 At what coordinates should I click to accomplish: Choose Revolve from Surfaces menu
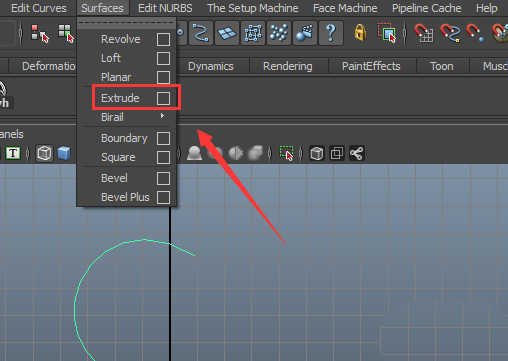121,39
